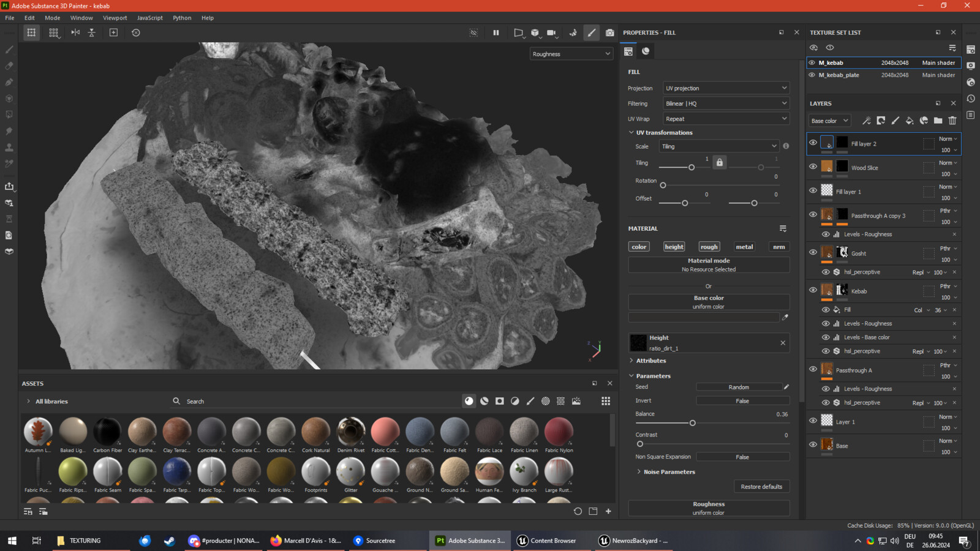Add a paint layer in Layers panel
The width and height of the screenshot is (980, 551).
895,121
